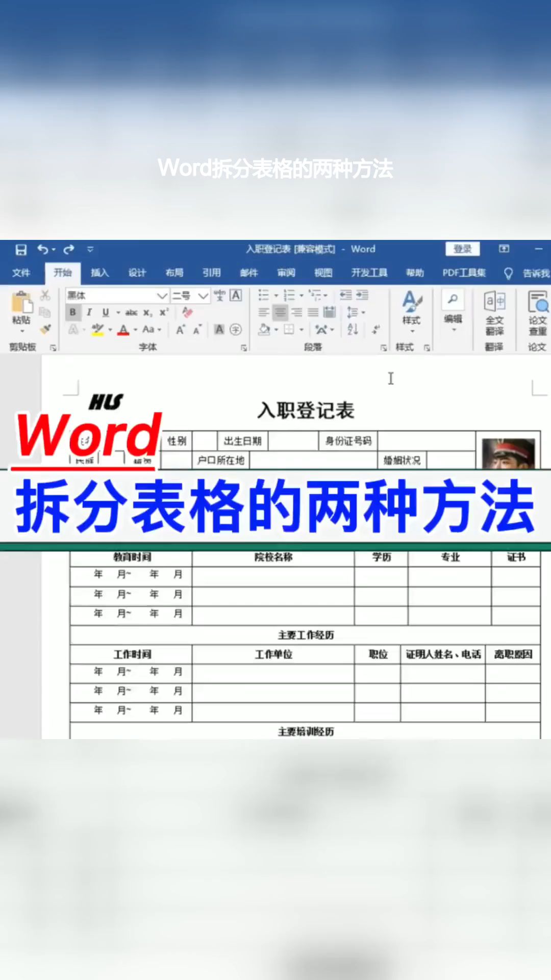Switch to the 布局 ribbon tab
The image size is (551, 980).
pos(174,273)
